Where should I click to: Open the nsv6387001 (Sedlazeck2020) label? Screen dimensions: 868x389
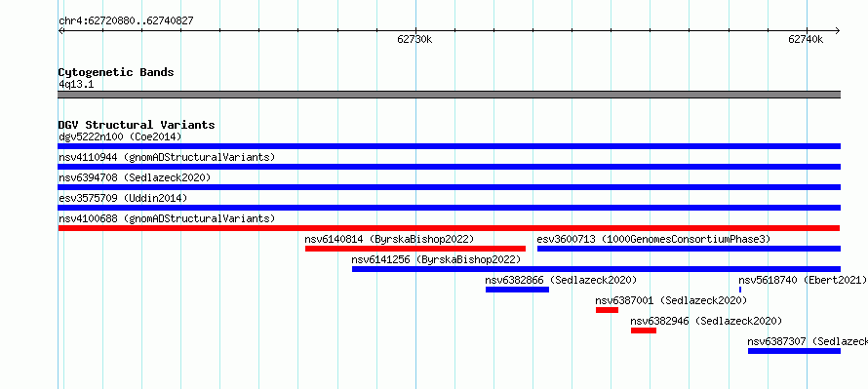click(x=671, y=300)
